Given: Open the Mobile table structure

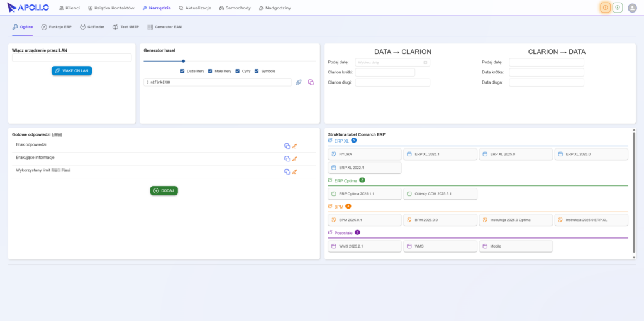Looking at the screenshot, I should point(516,246).
